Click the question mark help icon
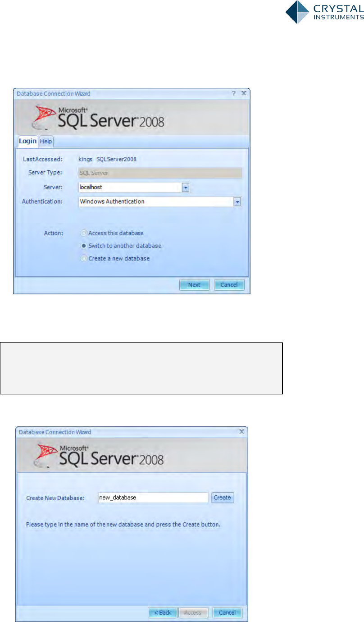This screenshot has height=622, width=364. 234,93
